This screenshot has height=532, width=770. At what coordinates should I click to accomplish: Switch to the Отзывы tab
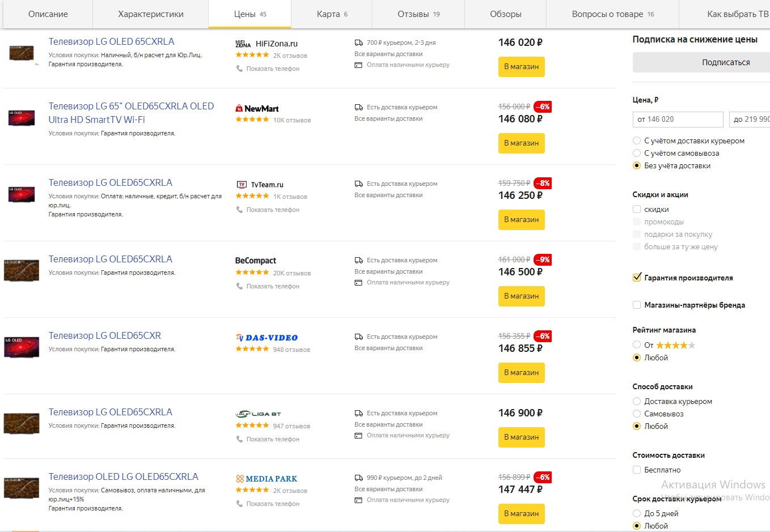pos(418,14)
